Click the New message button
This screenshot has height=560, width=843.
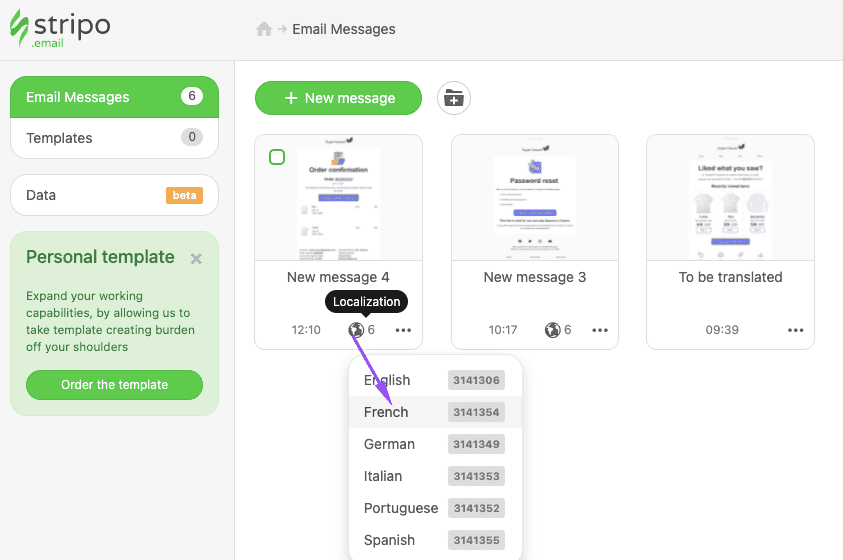[x=338, y=98]
